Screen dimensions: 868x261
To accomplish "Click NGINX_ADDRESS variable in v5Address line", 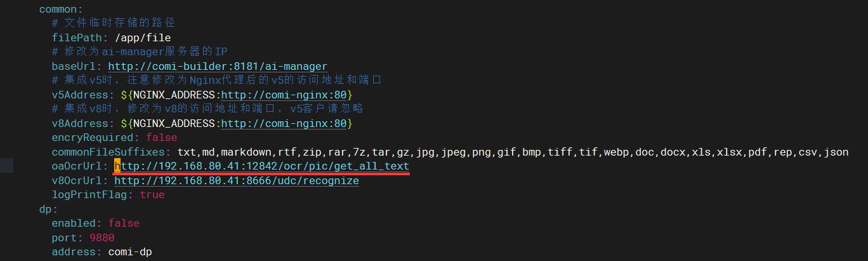I will click(x=174, y=95).
